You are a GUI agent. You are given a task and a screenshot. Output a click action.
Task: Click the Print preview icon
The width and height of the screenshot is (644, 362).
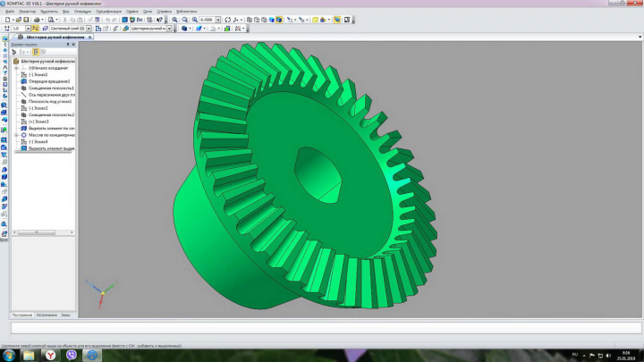[51, 20]
